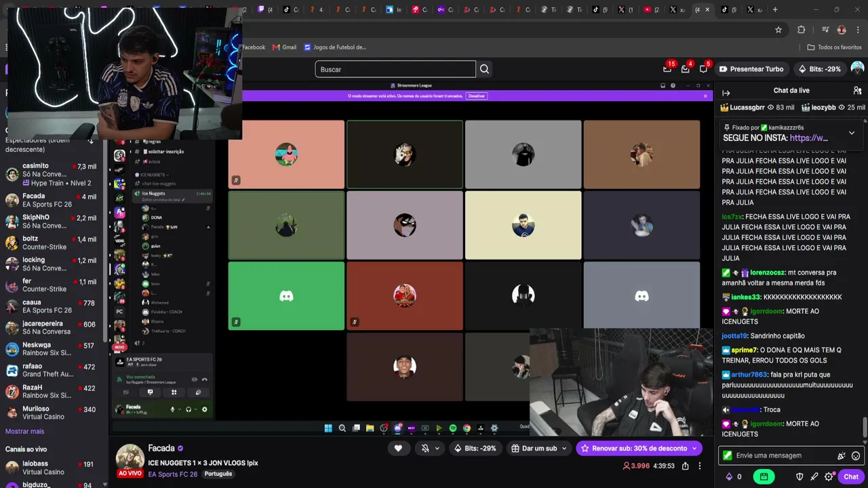Viewport: 868px width, 488px height.
Task: Click the channel points diamond balance
Action: click(x=733, y=476)
